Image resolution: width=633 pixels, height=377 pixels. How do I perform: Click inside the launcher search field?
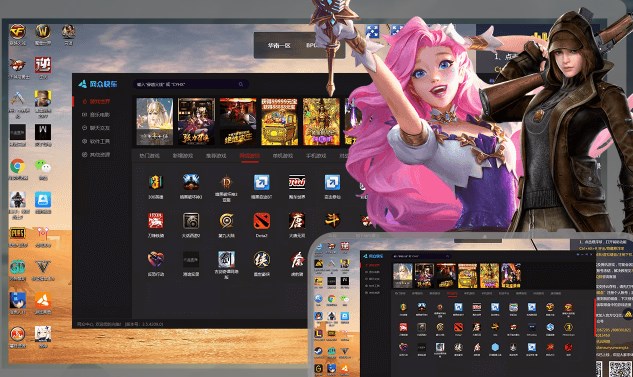point(191,84)
